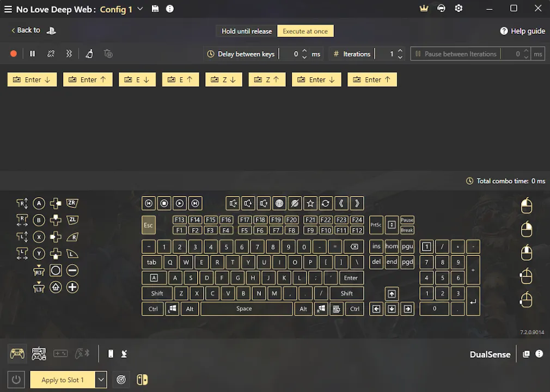Viewport: 550px width, 392px height.
Task: Switch to keyboard and mouse device icon
Action: tap(39, 354)
